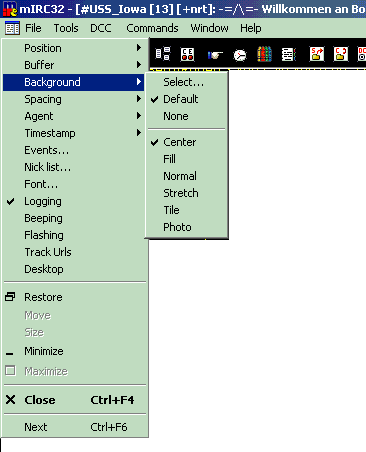Click the DCC Chat folder icon
The width and height of the screenshot is (366, 452).
click(341, 54)
